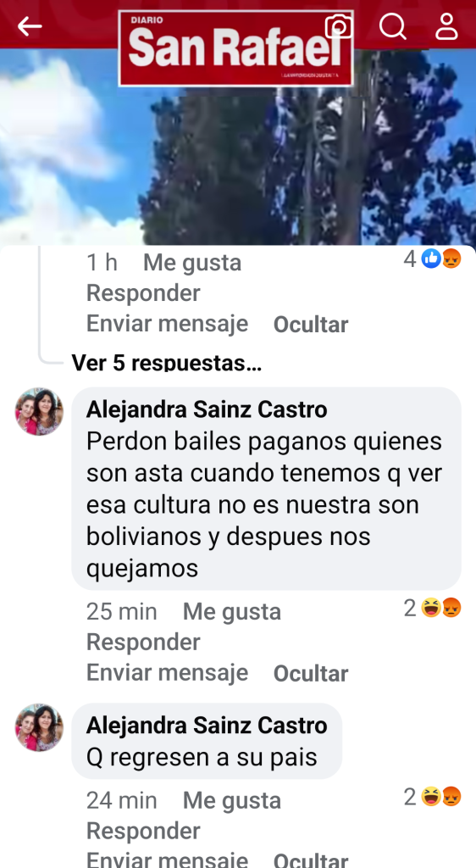Like the 25 min comment via Me gusta
The height and width of the screenshot is (868, 476).
[231, 612]
